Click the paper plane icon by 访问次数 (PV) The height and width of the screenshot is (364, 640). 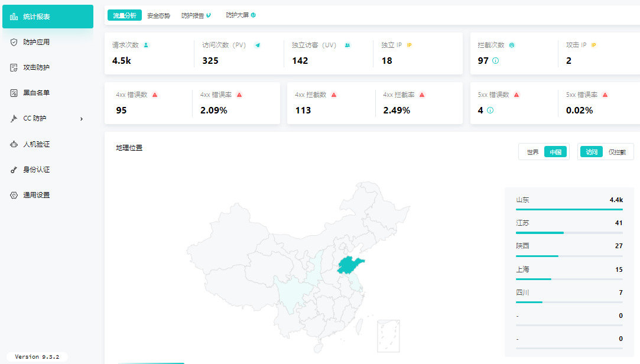pyautogui.click(x=258, y=45)
